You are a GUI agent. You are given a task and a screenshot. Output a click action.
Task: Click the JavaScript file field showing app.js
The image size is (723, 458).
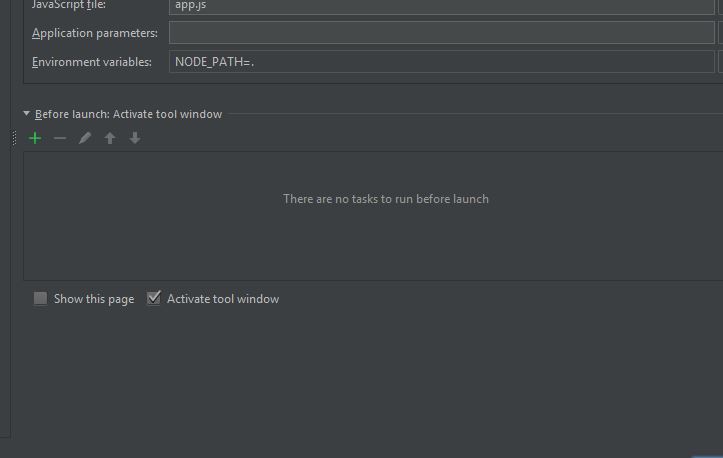click(442, 6)
